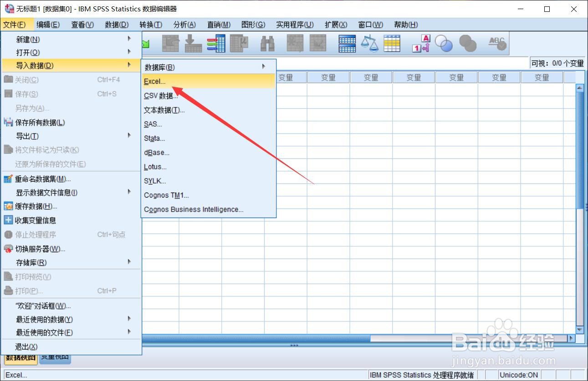Click the binoculars Find icon
This screenshot has height=381, width=588.
pyautogui.click(x=267, y=44)
